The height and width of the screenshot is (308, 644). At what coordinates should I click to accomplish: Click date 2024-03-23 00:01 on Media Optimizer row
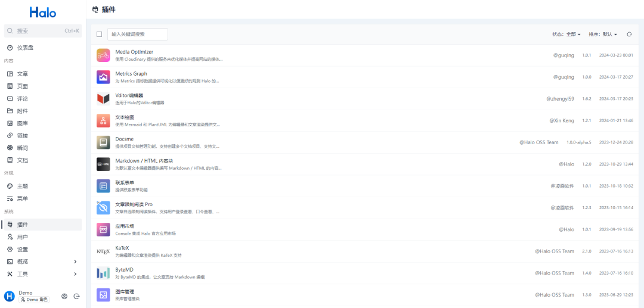coord(616,55)
